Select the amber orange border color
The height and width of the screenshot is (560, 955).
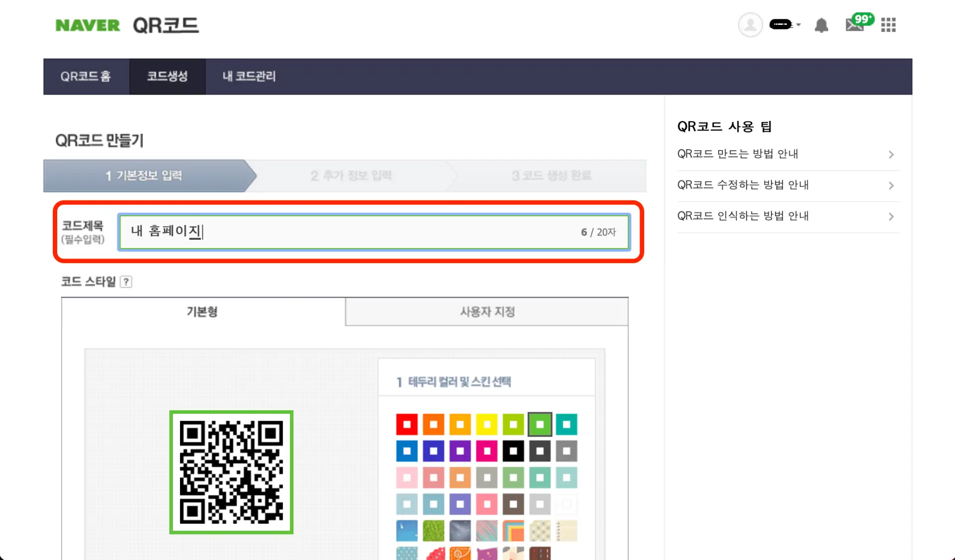(x=460, y=425)
